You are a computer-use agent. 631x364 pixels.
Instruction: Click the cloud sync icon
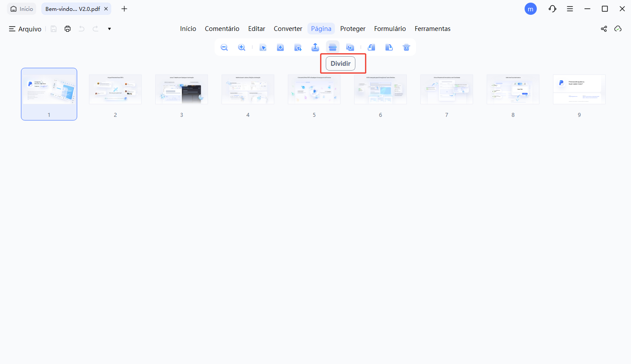click(x=618, y=28)
